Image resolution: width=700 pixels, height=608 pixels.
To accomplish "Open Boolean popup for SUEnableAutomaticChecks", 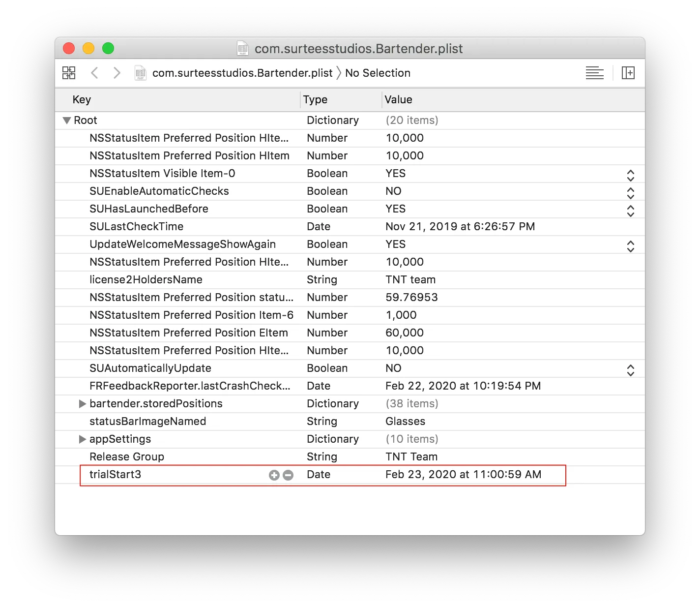I will [631, 193].
